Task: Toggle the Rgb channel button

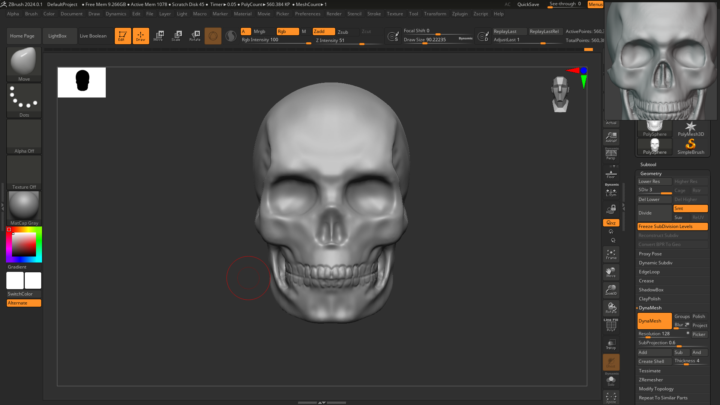Action: point(287,32)
